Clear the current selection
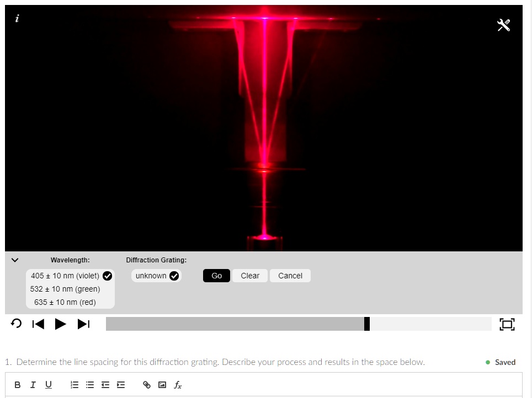This screenshot has width=532, height=398. click(249, 276)
